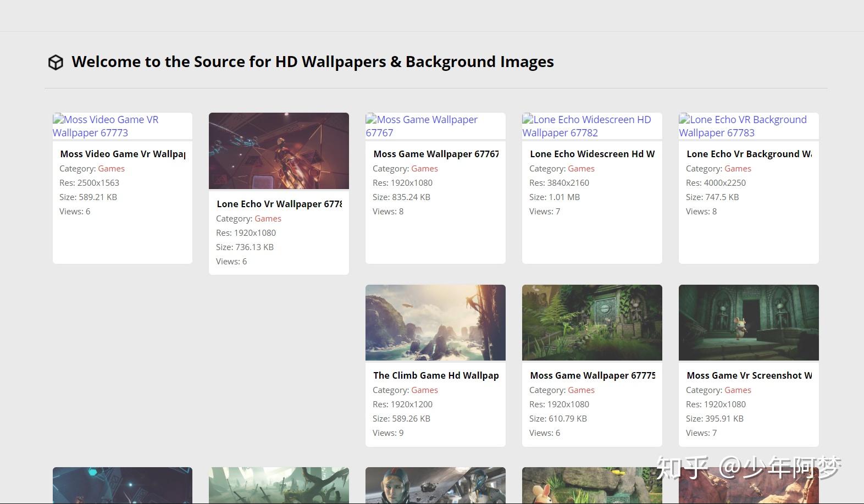Open Games category on Moss Game Wallpaper 67775 card
Image resolution: width=864 pixels, height=504 pixels.
tap(581, 390)
